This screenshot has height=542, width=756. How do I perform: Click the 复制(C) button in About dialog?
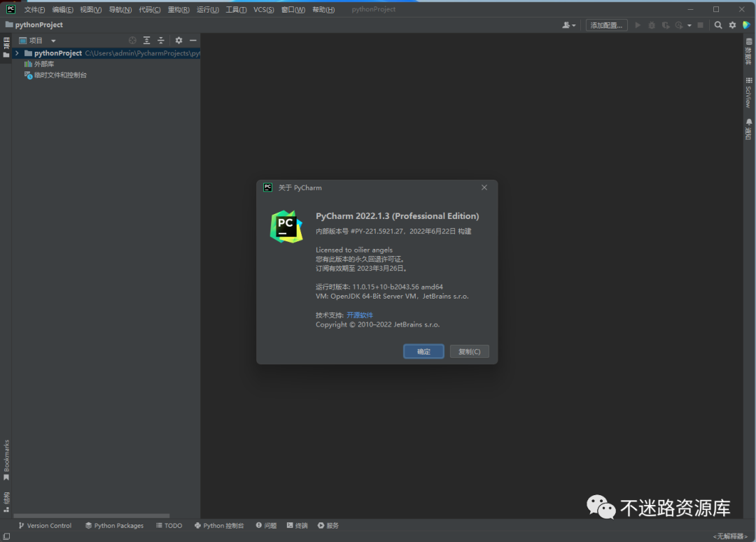point(469,351)
